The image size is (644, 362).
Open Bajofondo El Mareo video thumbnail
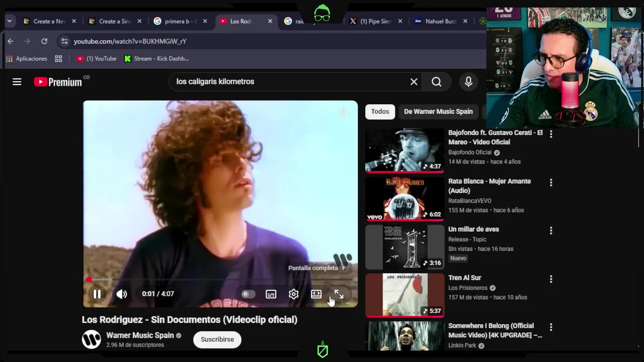tap(405, 150)
